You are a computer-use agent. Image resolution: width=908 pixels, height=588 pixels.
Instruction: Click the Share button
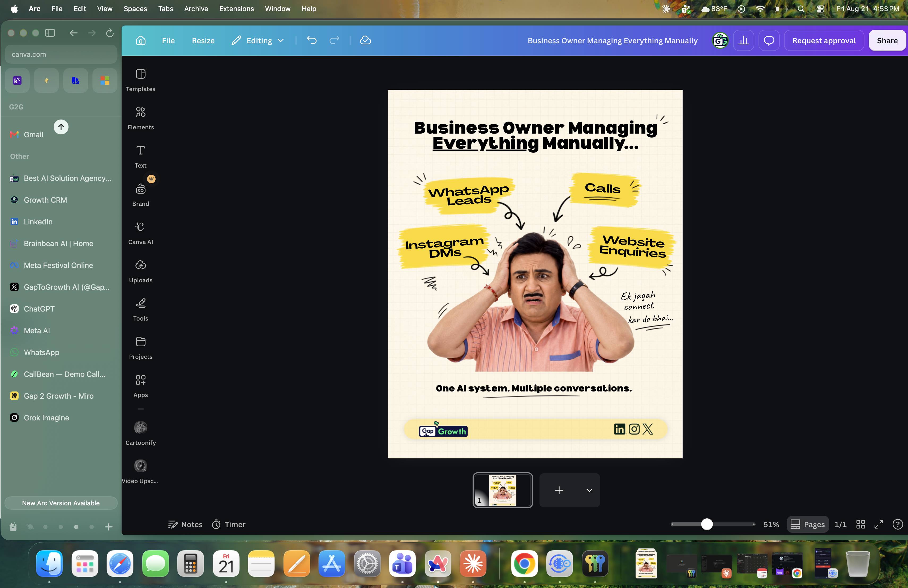click(887, 40)
